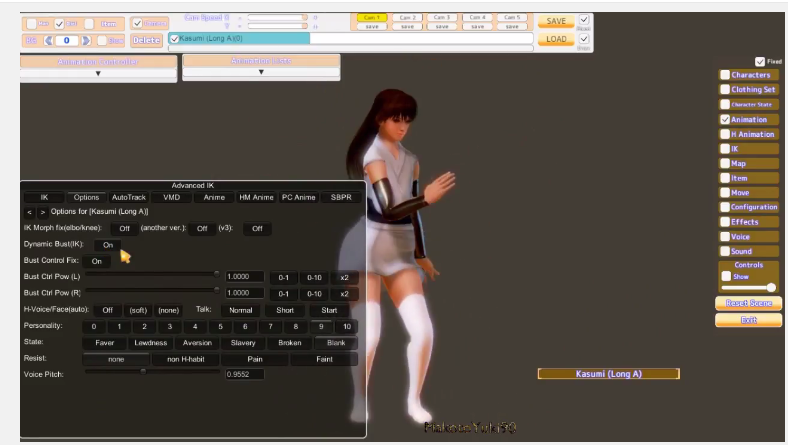Expand the Animation Controller dropdown arrow

(98, 73)
